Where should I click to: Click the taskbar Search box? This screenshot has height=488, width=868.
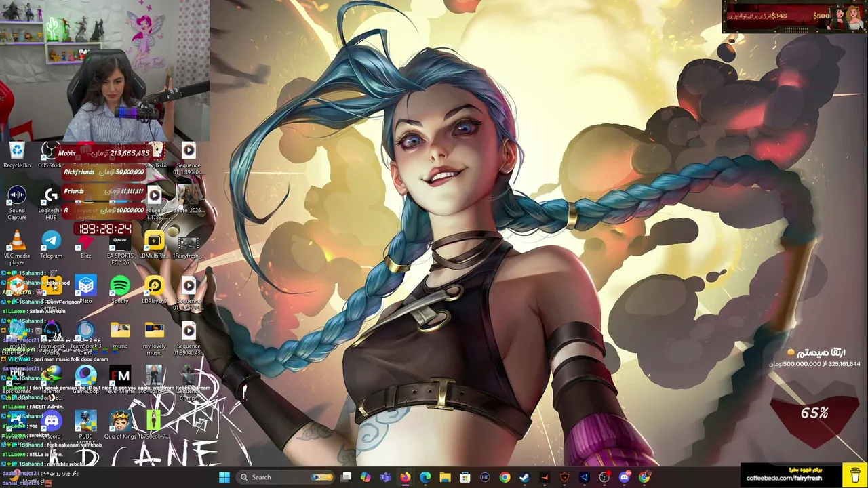(286, 477)
